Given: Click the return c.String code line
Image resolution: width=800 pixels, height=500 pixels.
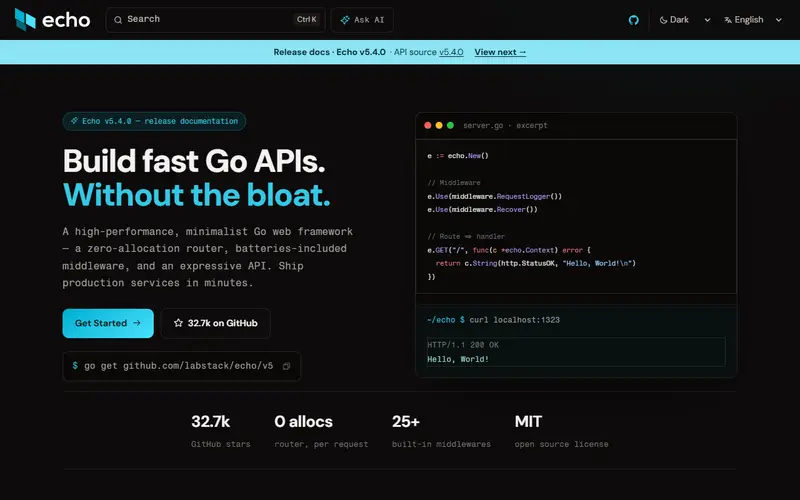Looking at the screenshot, I should (x=536, y=263).
